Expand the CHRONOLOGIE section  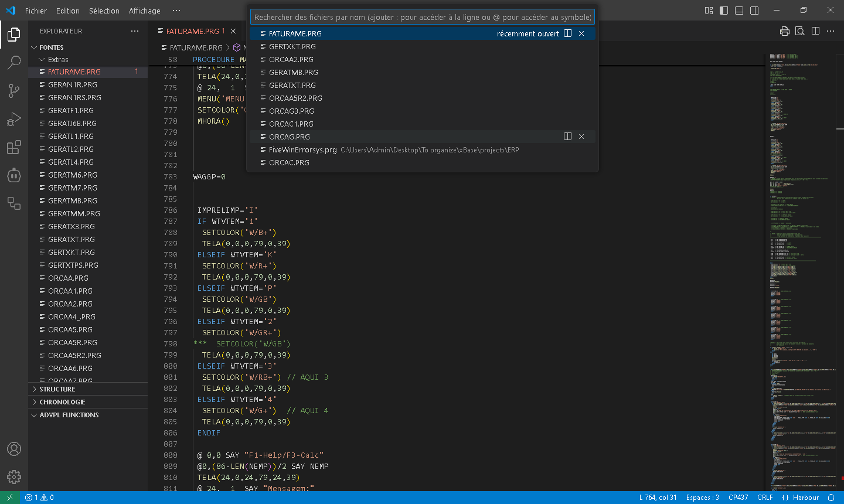pos(62,402)
